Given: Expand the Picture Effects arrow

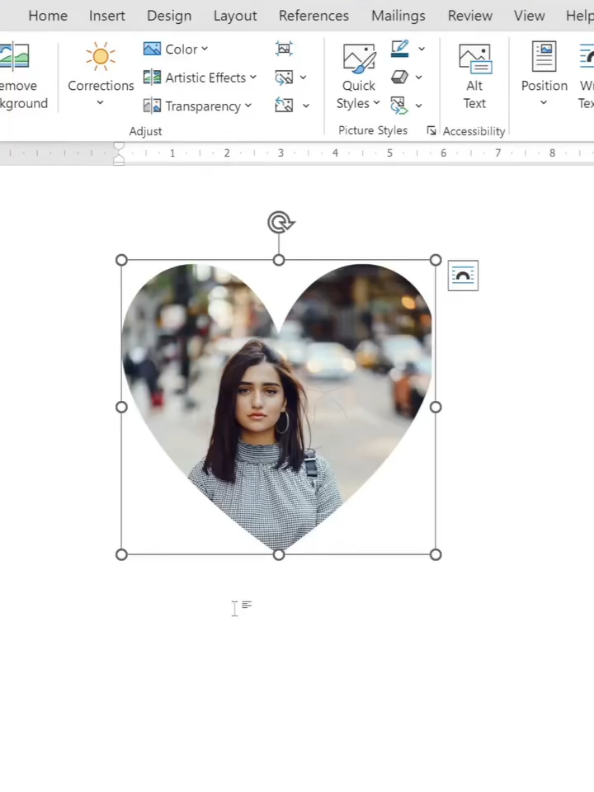Looking at the screenshot, I should (x=419, y=77).
